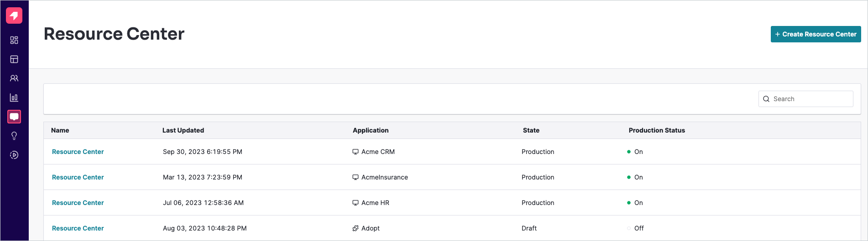Focus the Search input field

tap(805, 99)
